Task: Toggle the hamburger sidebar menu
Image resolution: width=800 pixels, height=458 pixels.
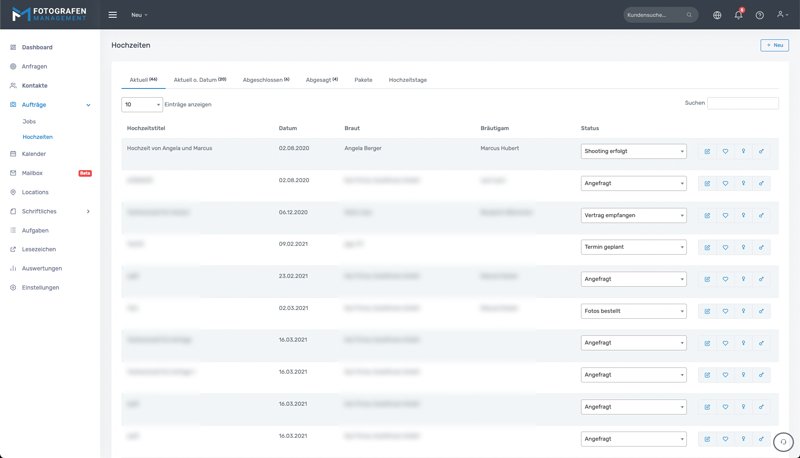Action: tap(112, 15)
